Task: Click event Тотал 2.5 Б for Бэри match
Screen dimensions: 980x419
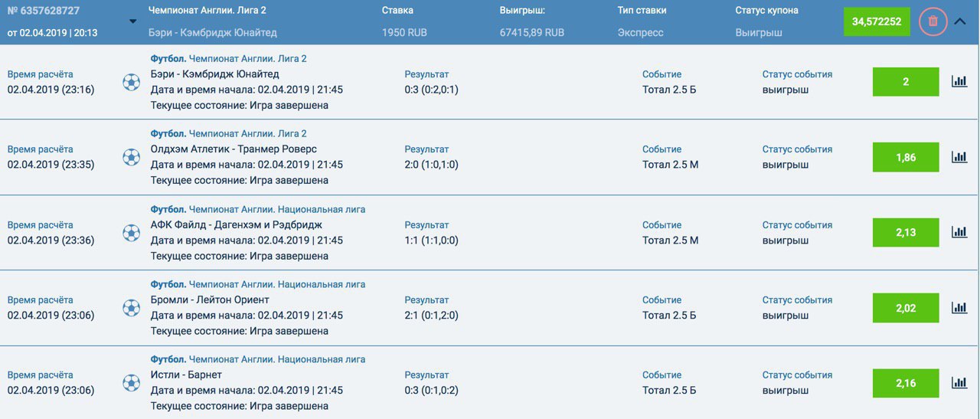Action: [x=669, y=90]
